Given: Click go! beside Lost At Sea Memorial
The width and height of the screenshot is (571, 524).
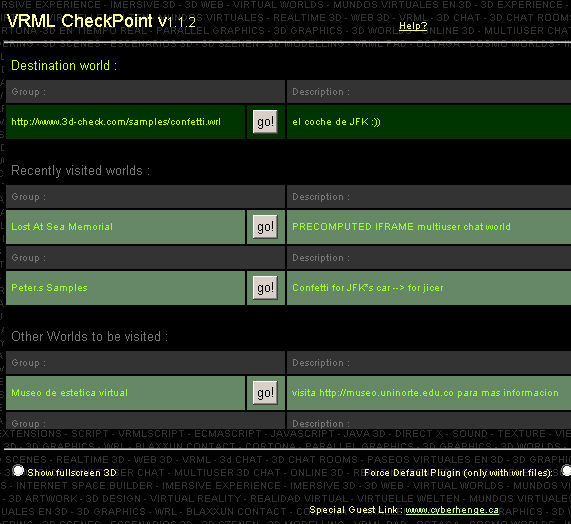Looking at the screenshot, I should [x=265, y=226].
